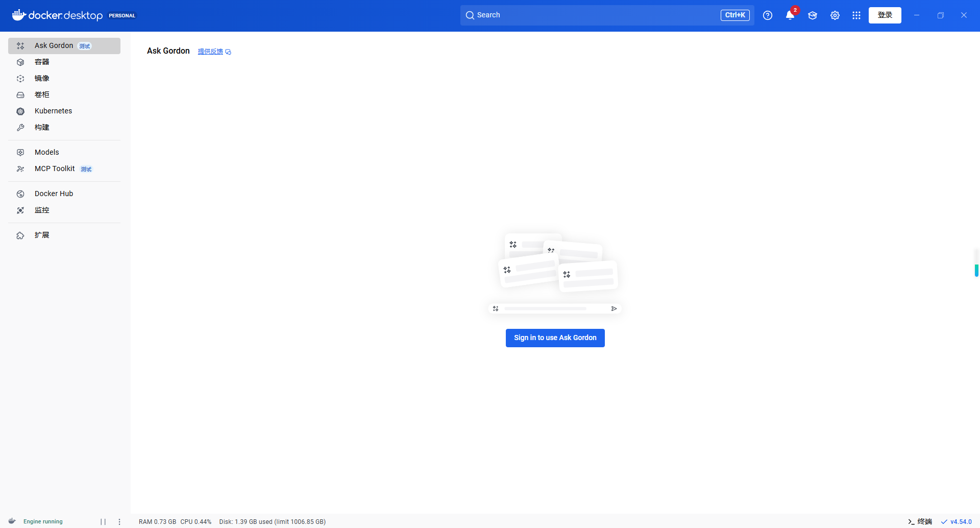Select 卷柜 volumes in the sidebar

[64, 95]
